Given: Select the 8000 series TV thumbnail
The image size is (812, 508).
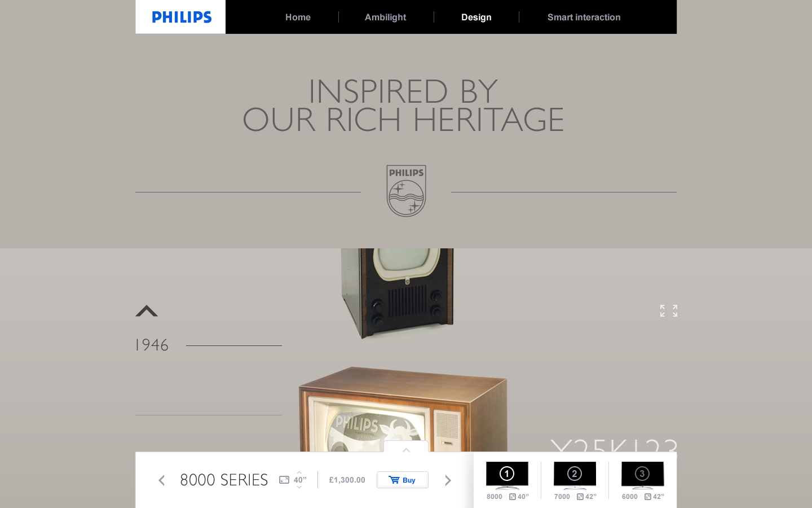Looking at the screenshot, I should pos(507,475).
